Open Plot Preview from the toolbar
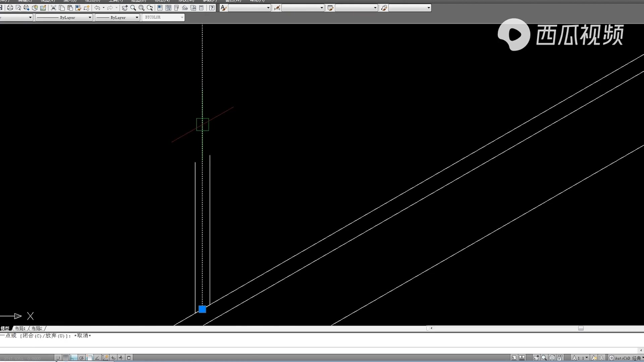This screenshot has height=362, width=644. pyautogui.click(x=18, y=8)
